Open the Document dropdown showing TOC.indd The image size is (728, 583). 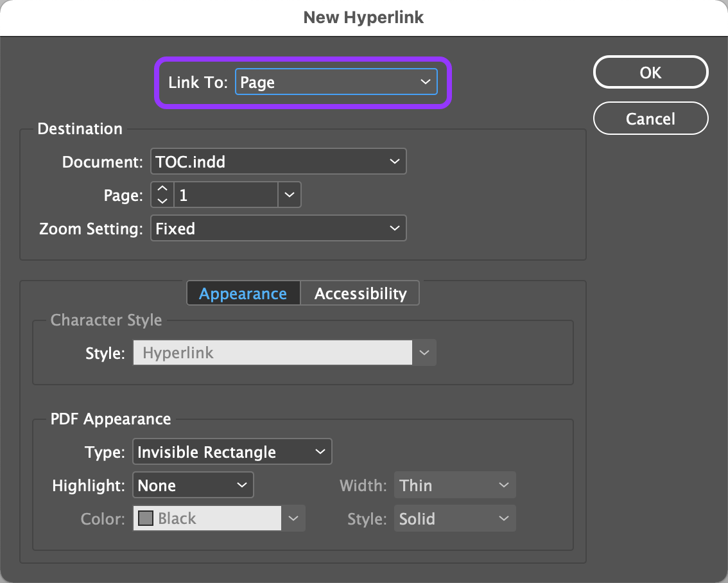click(279, 162)
